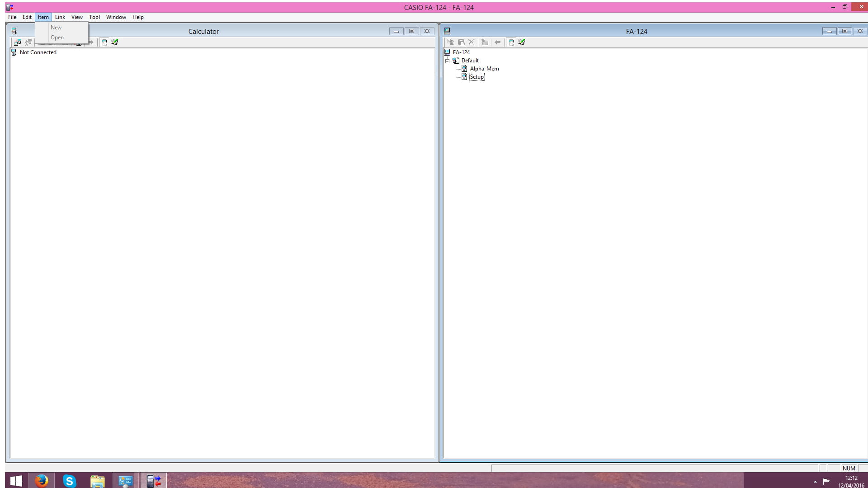Open File Explorer from the taskbar
868x488 pixels.
pos(97,481)
